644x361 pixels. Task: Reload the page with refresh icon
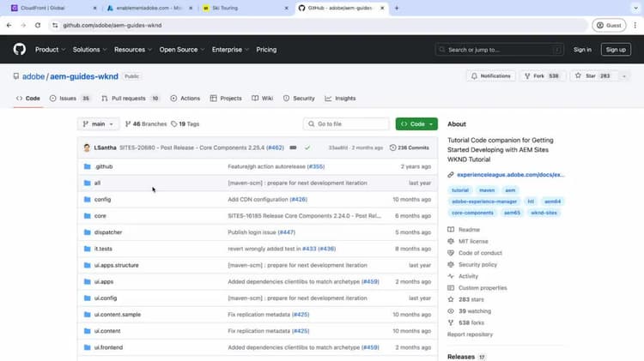pos(38,25)
